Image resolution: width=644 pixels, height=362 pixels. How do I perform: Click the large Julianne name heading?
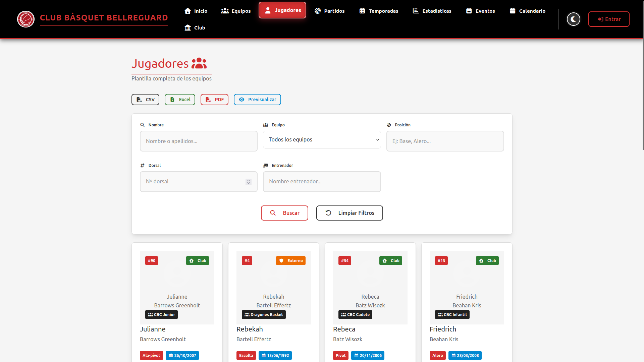pyautogui.click(x=153, y=329)
